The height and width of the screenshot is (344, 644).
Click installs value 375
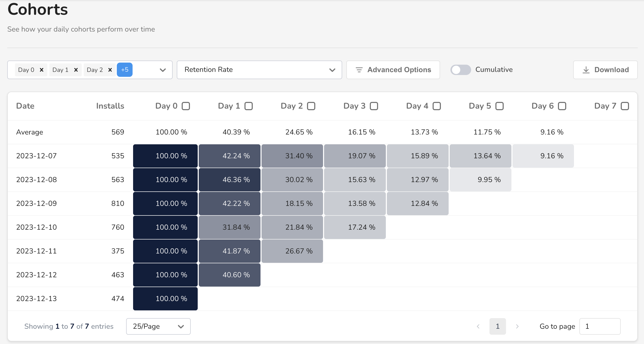coord(118,251)
